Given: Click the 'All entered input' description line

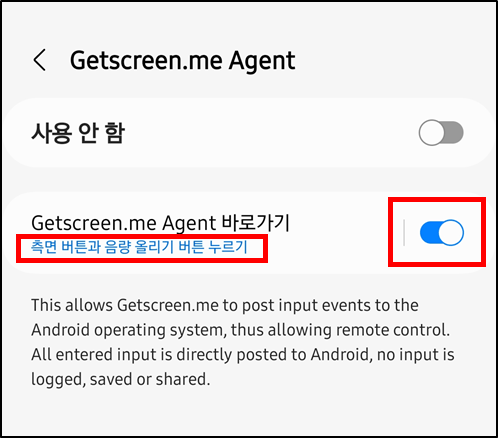Looking at the screenshot, I should coord(243,354).
